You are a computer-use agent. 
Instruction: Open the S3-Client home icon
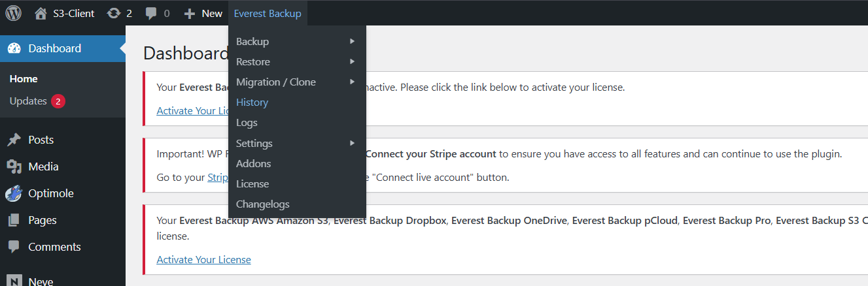click(41, 13)
